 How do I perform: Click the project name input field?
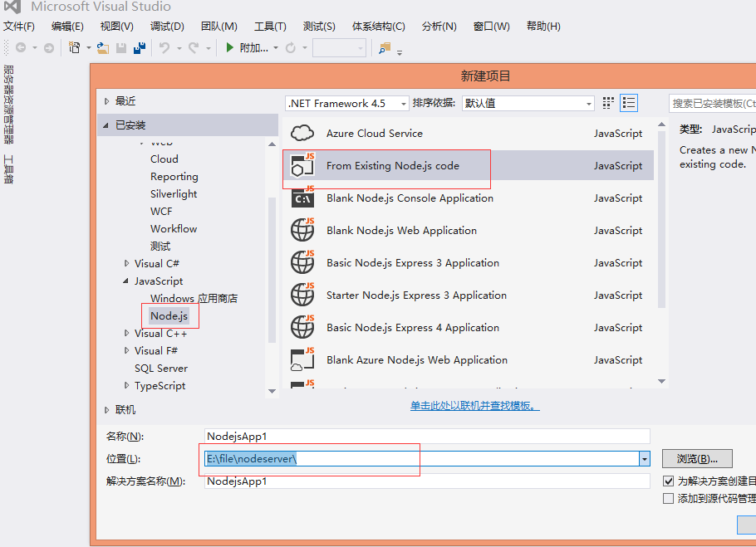pos(427,437)
